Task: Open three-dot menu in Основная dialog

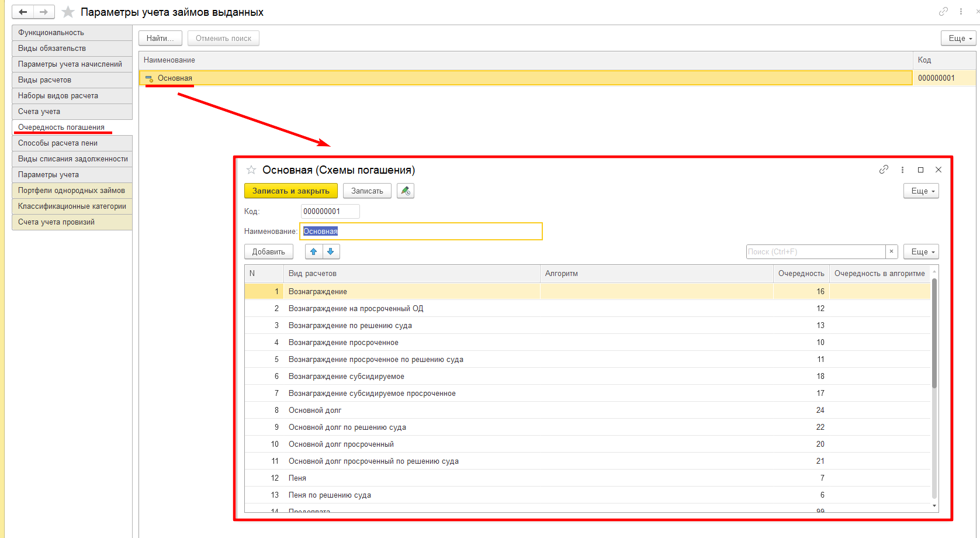Action: point(902,170)
